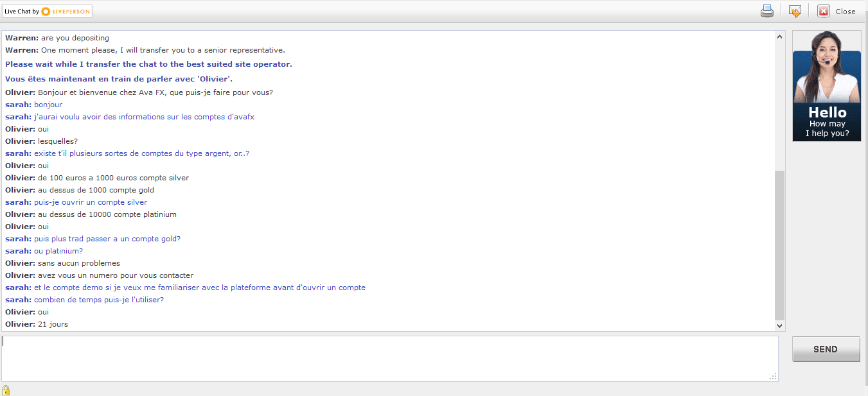Click the red X close icon

823,11
